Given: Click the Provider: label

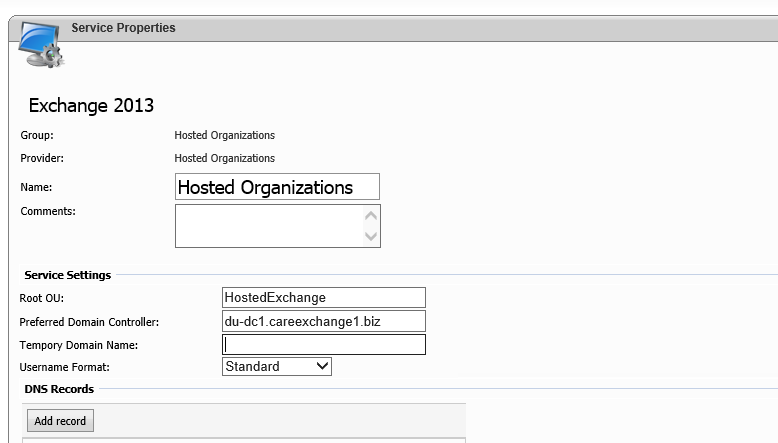Looking at the screenshot, I should tap(42, 158).
